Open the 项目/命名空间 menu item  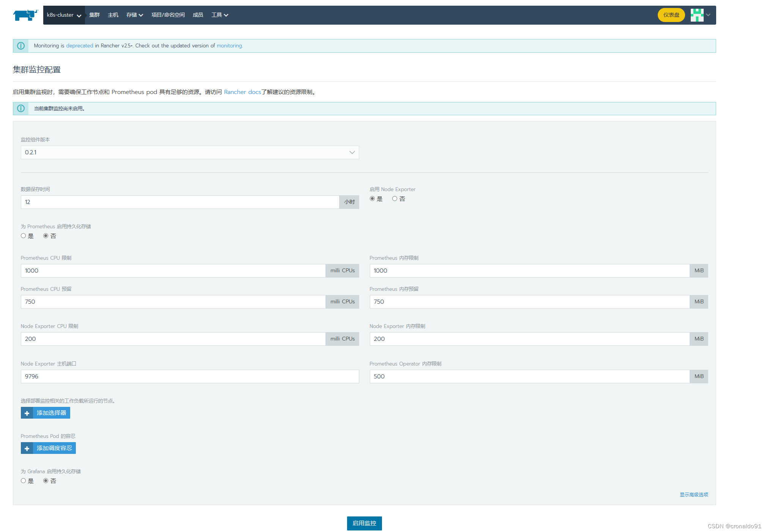click(168, 15)
